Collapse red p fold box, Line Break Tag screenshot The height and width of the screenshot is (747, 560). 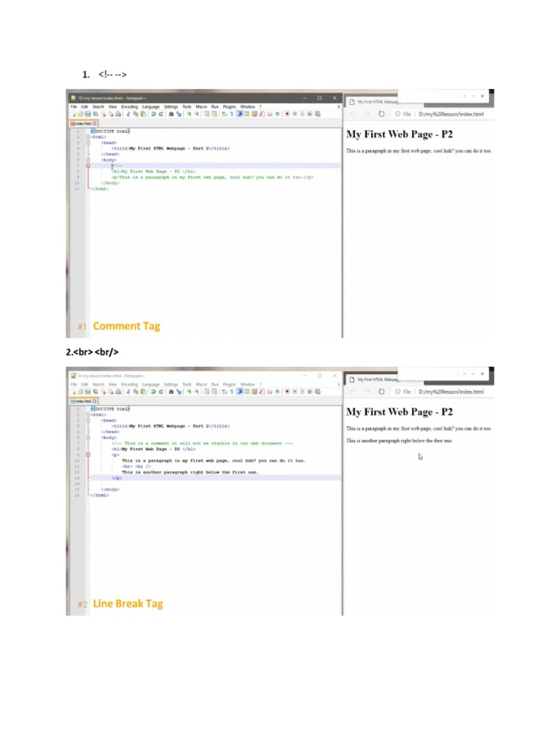point(88,455)
